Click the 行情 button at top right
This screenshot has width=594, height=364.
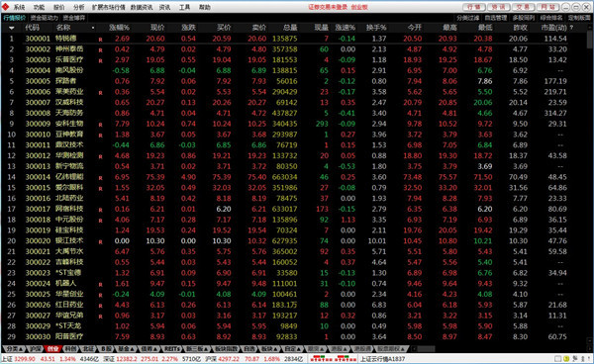pyautogui.click(x=474, y=7)
